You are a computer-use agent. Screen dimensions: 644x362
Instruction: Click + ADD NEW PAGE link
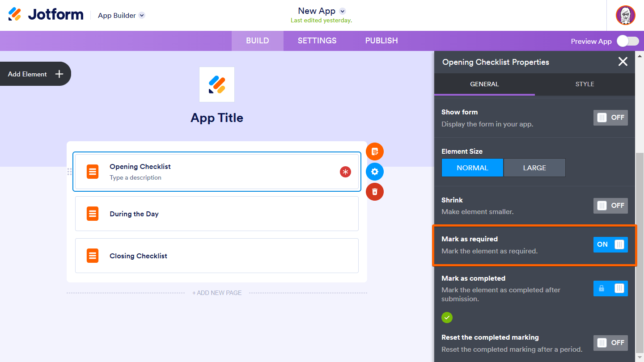[x=217, y=293]
